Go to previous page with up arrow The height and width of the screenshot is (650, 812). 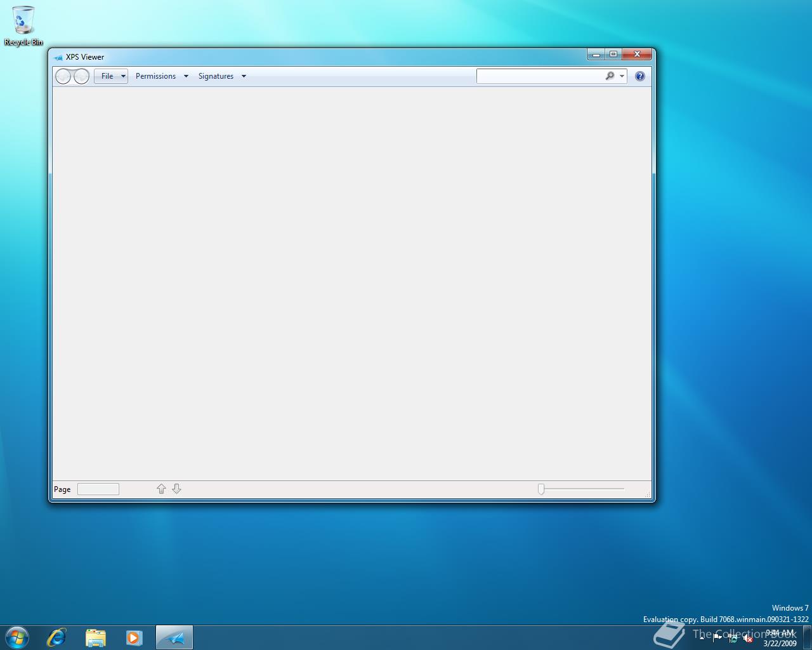click(x=161, y=489)
